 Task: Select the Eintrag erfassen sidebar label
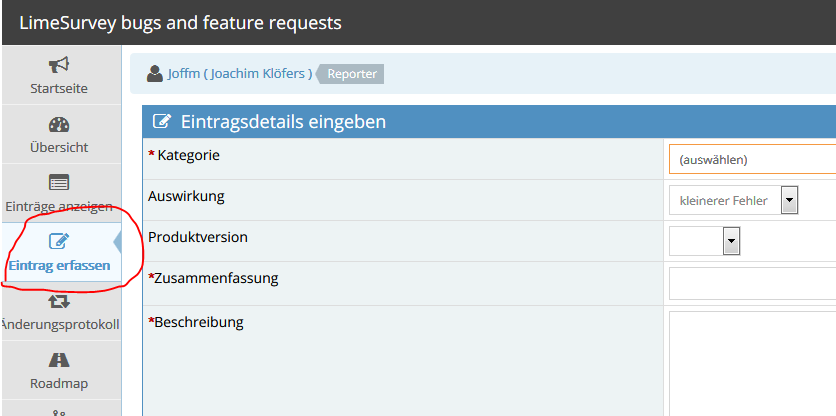coord(59,266)
